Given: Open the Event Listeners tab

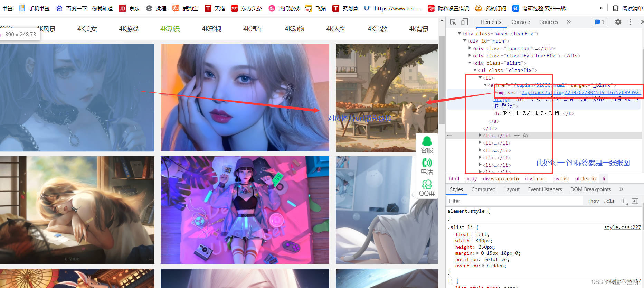Looking at the screenshot, I should coord(545,189).
